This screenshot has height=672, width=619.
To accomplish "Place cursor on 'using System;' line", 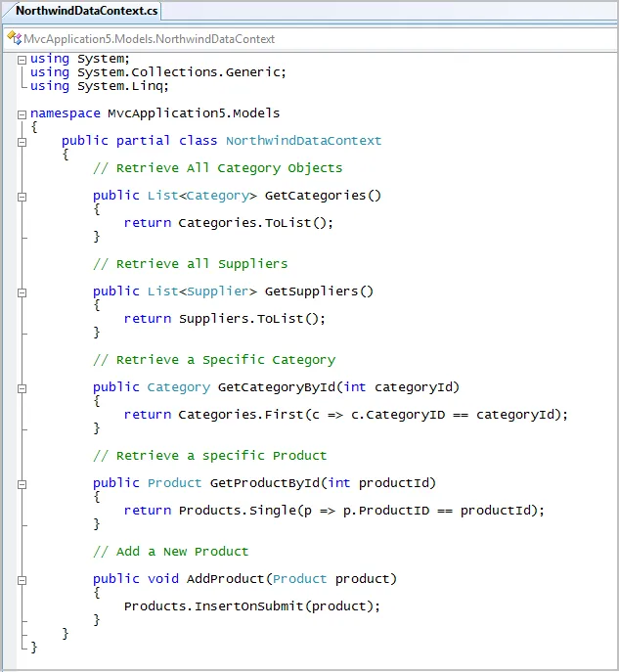I will (x=79, y=59).
